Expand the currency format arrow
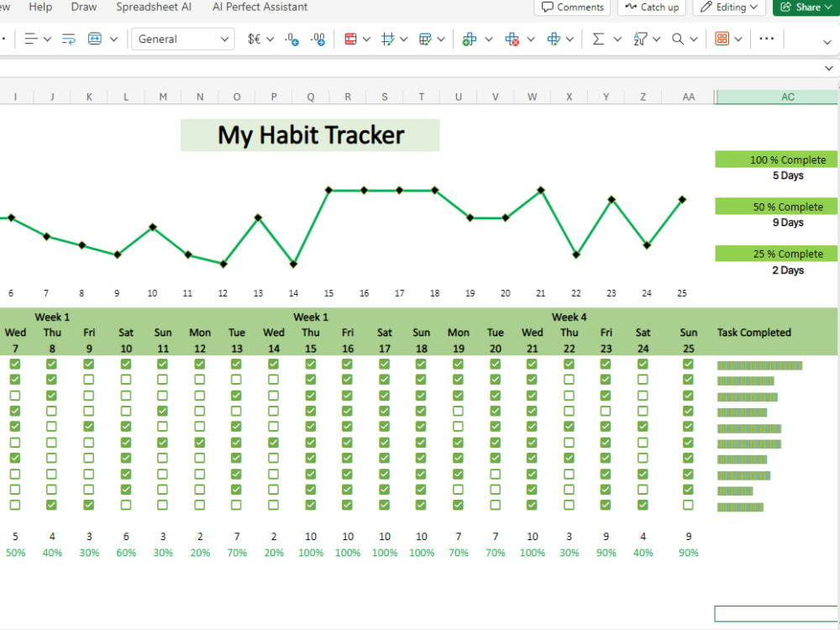 pos(270,39)
